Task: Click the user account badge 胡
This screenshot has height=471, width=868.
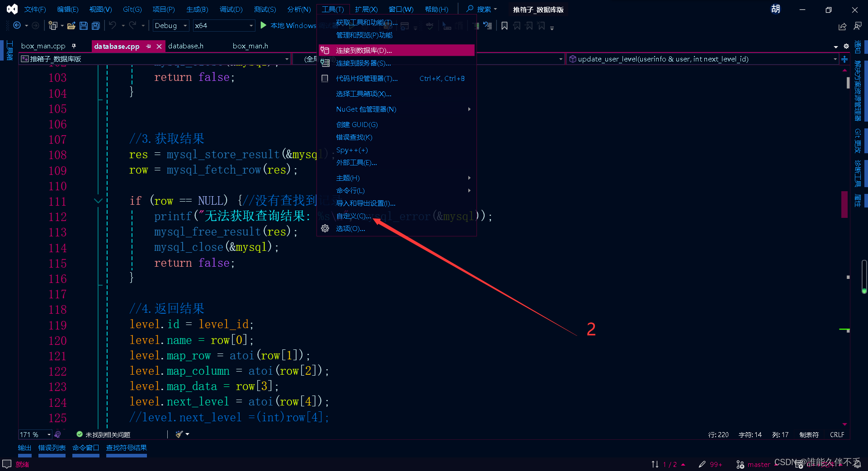Action: pyautogui.click(x=776, y=9)
